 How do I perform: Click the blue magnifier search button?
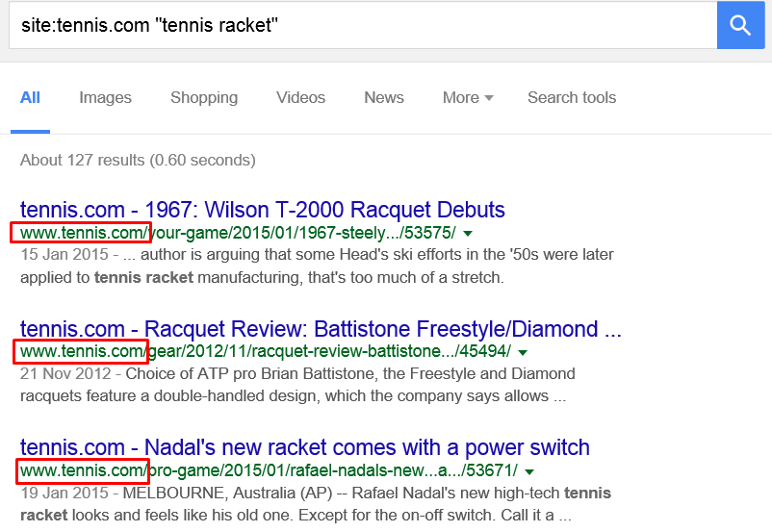pyautogui.click(x=740, y=25)
